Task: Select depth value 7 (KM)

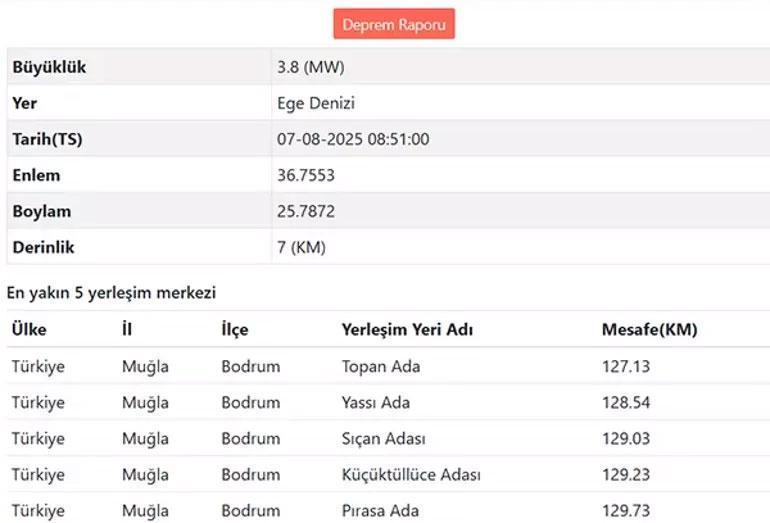Action: (301, 247)
